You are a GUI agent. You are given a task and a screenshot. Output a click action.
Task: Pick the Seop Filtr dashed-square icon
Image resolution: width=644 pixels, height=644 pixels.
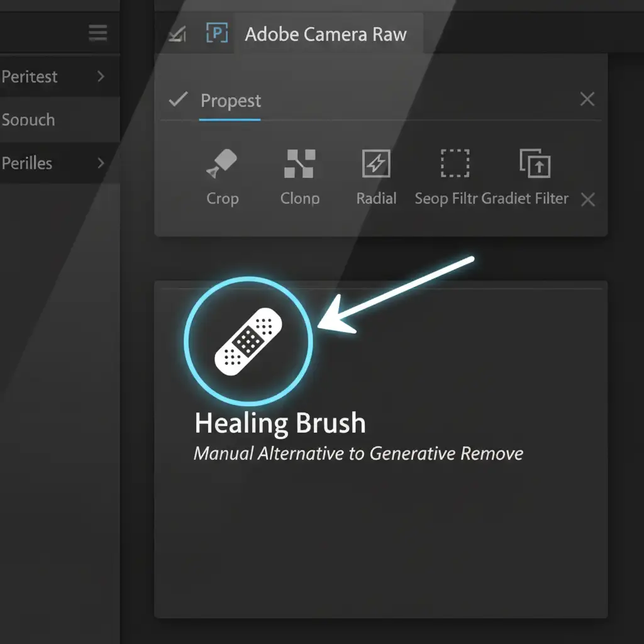click(x=454, y=164)
